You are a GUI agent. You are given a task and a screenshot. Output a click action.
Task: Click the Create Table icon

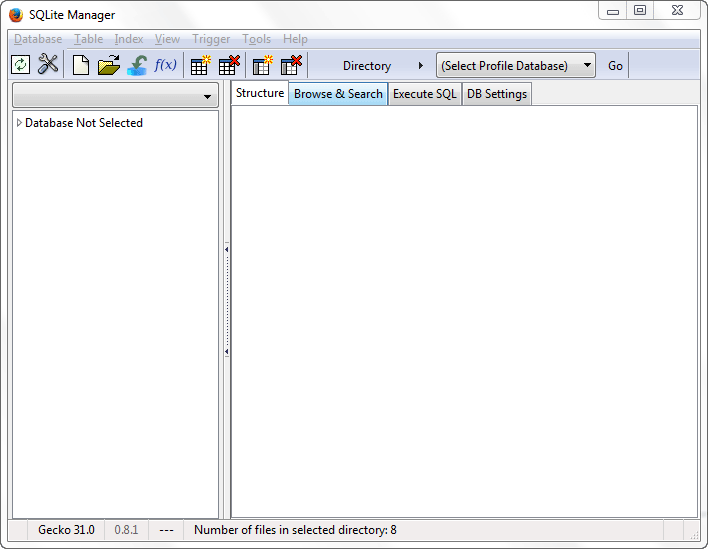pos(200,65)
